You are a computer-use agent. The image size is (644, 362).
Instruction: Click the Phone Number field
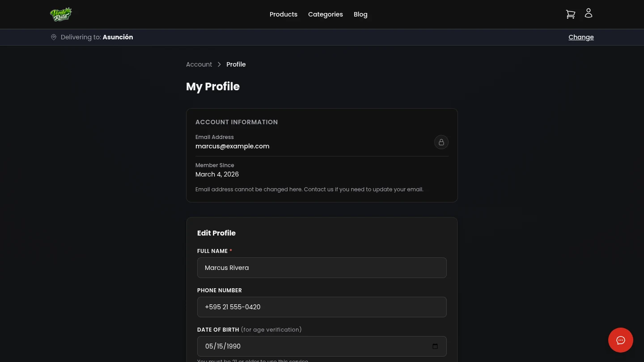pos(322,307)
